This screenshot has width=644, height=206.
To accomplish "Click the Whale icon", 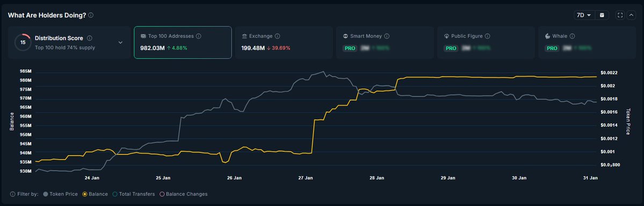I will (x=547, y=36).
